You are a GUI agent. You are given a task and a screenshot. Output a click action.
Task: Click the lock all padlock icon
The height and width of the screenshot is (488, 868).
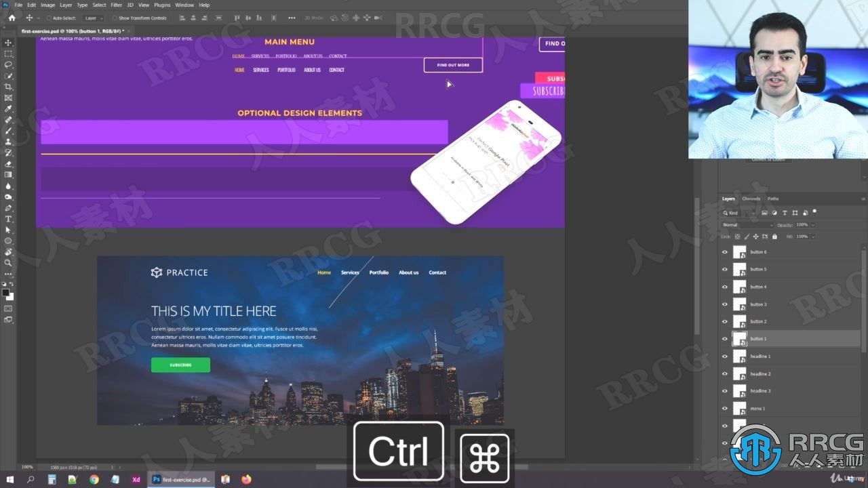774,237
